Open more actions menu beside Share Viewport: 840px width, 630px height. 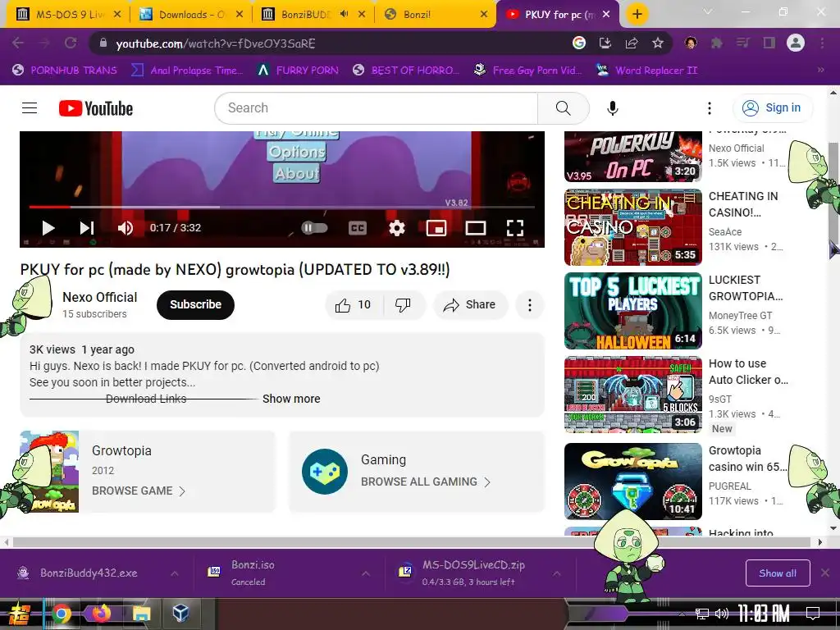[529, 305]
